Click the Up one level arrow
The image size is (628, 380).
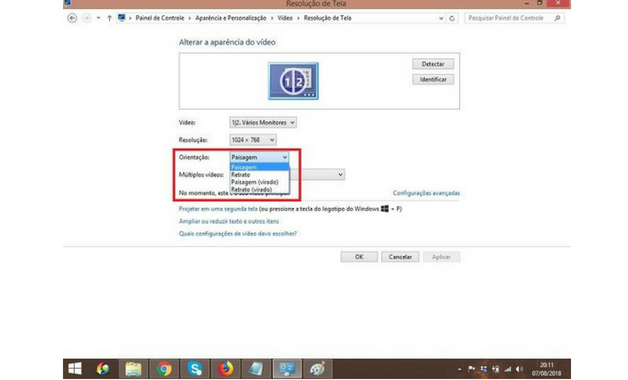click(x=109, y=18)
